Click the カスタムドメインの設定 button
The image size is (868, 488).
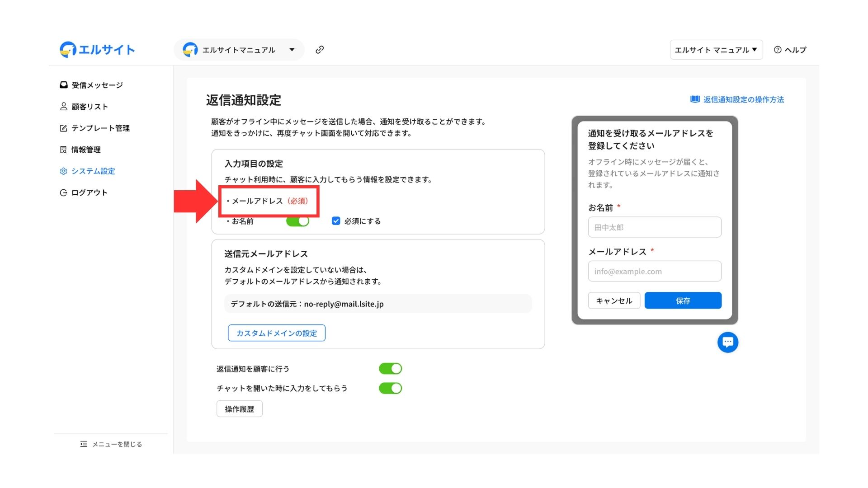coord(276,333)
